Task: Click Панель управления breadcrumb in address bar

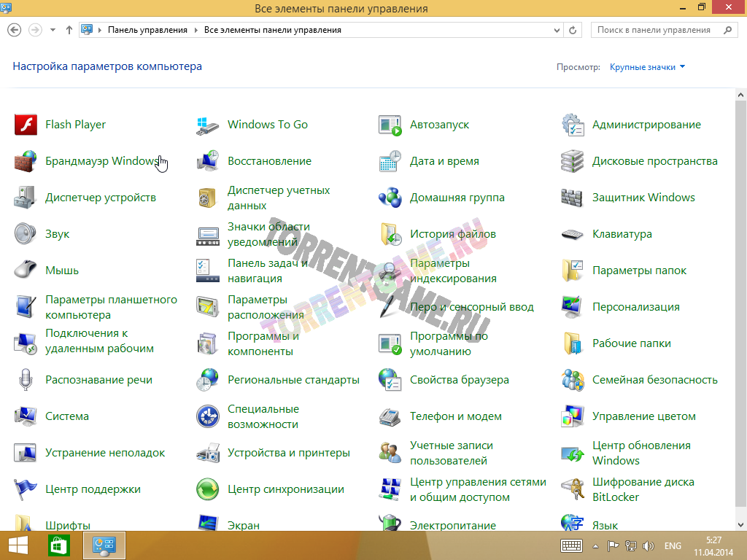Action: tap(147, 30)
